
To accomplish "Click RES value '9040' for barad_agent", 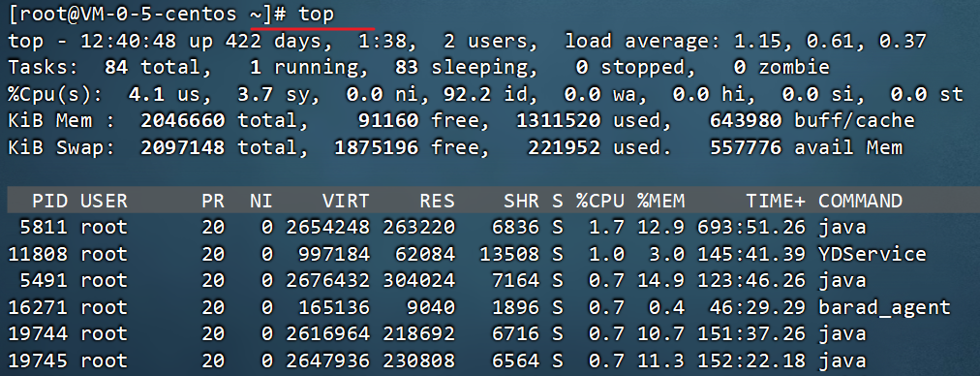I will (431, 307).
